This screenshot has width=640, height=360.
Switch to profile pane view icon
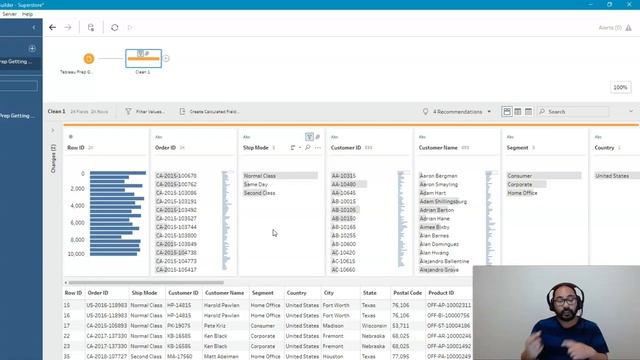pyautogui.click(x=507, y=111)
